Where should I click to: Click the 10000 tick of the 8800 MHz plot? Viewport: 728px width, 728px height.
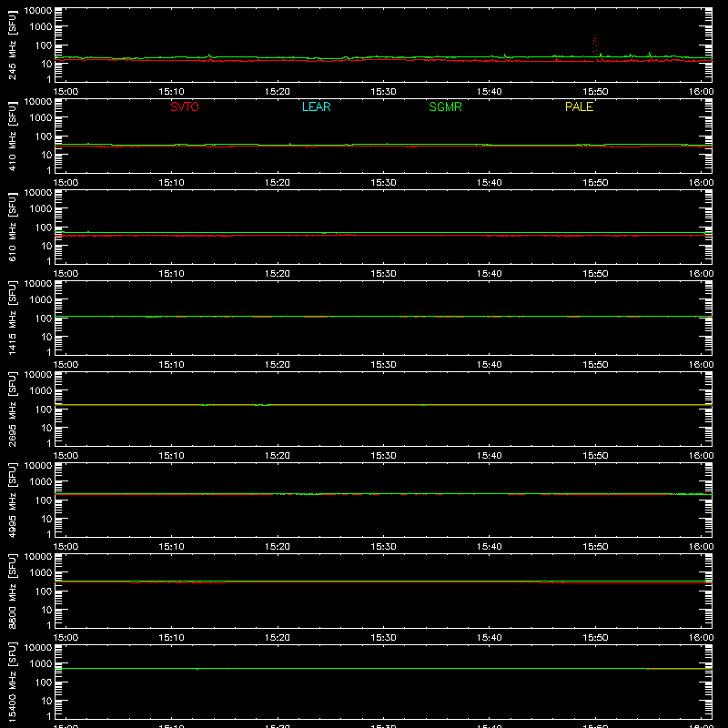38,557
